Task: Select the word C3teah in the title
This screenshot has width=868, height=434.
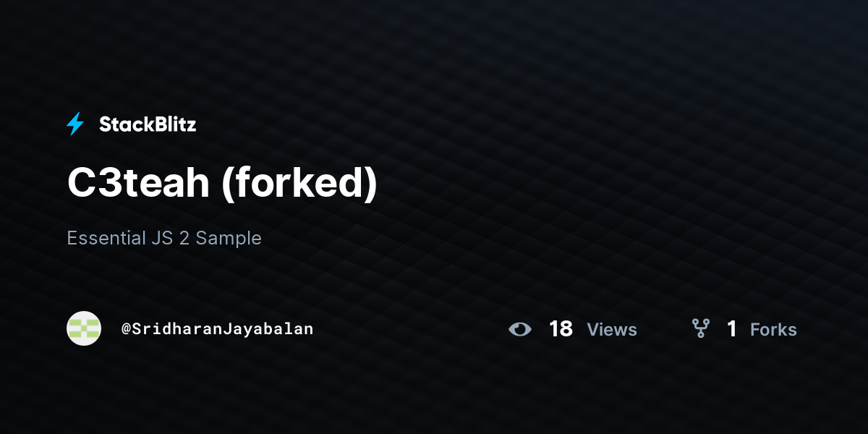Action: coord(138,184)
